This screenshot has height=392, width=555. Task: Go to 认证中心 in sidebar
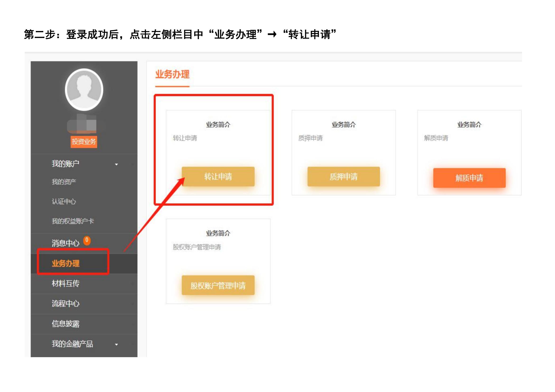(64, 201)
